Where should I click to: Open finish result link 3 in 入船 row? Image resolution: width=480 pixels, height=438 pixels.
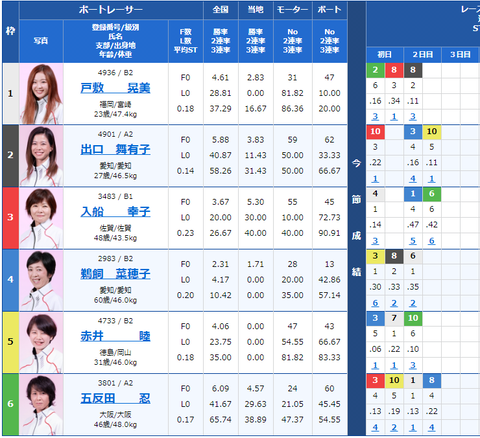[375, 241]
